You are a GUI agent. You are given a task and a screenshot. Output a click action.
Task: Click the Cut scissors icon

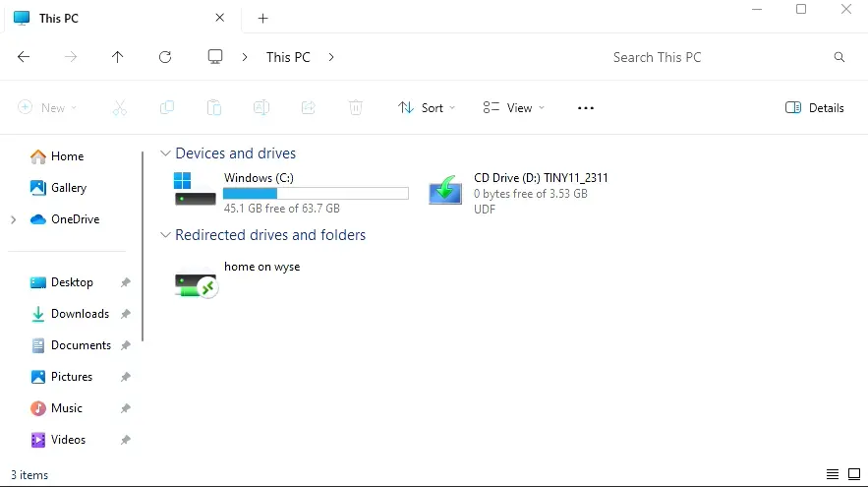click(x=120, y=108)
